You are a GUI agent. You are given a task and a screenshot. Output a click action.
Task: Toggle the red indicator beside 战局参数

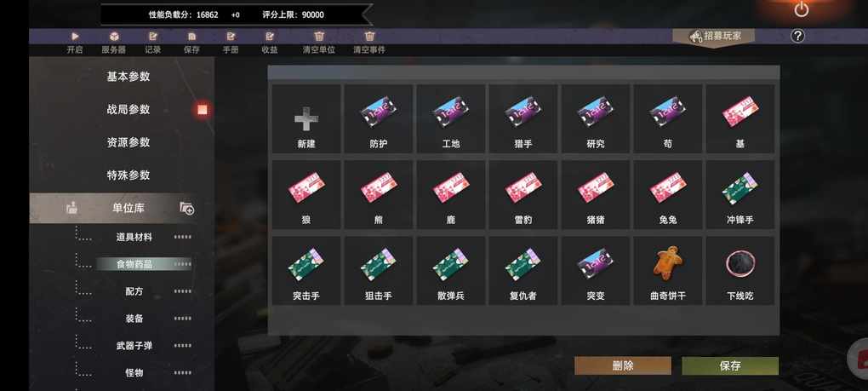pyautogui.click(x=203, y=110)
